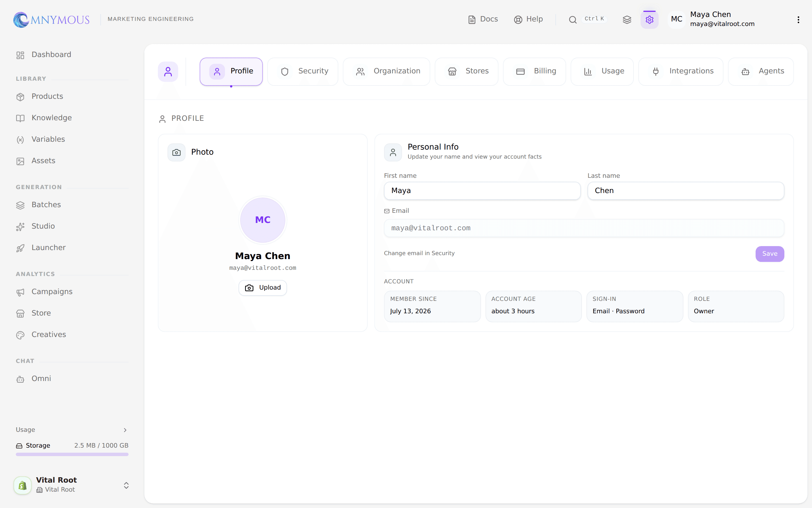Switch to the Organization tab

pos(387,71)
